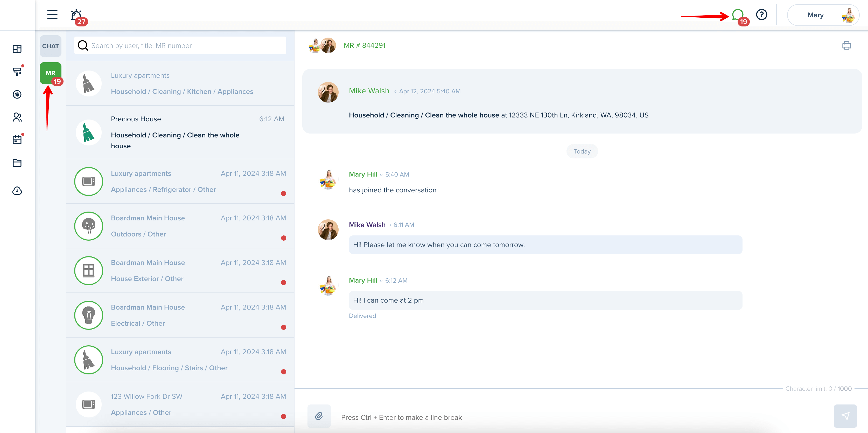
Task: Open the dashboard grid icon in sidebar
Action: 17,49
